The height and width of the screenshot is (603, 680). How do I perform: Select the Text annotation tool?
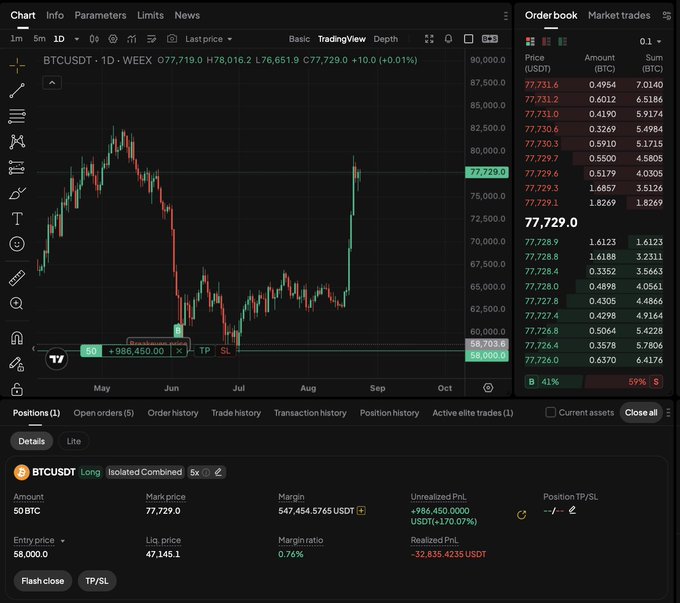click(x=17, y=219)
